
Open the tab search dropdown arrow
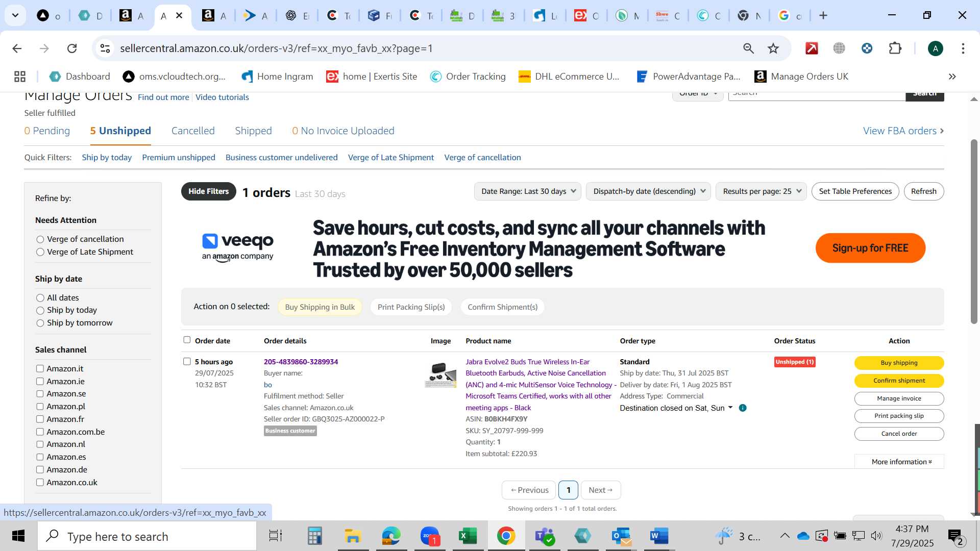[x=15, y=15]
